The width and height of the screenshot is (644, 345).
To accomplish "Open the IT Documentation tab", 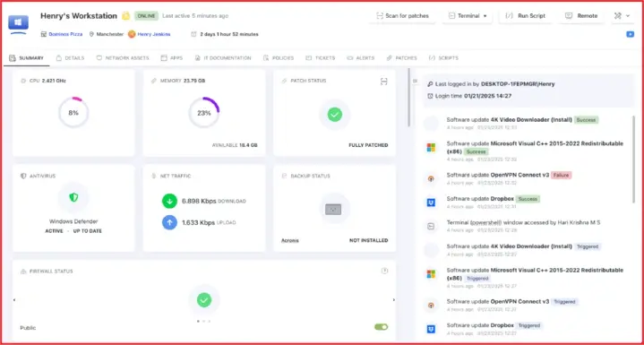I will (223, 58).
